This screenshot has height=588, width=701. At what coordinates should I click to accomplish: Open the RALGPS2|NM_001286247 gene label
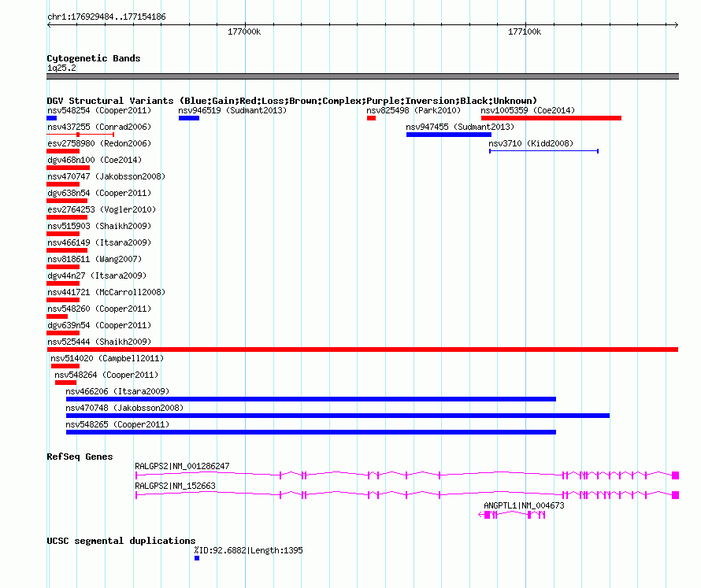point(183,466)
